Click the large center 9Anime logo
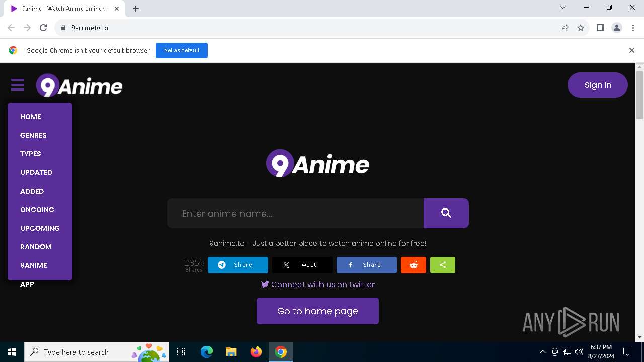 click(x=317, y=163)
